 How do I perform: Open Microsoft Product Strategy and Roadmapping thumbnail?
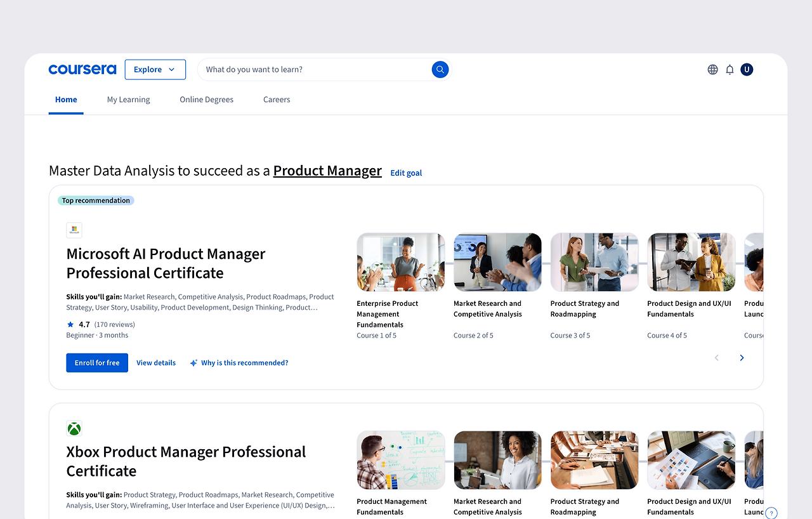594,262
